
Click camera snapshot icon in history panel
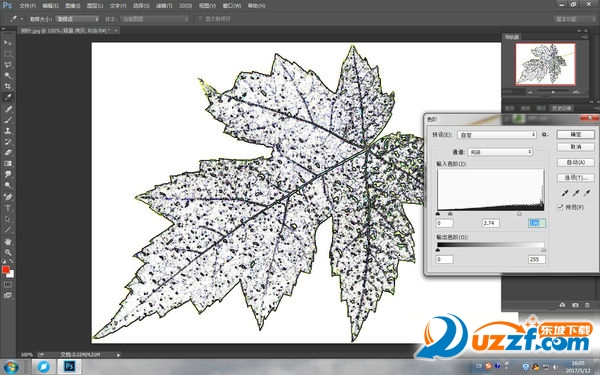tap(575, 305)
